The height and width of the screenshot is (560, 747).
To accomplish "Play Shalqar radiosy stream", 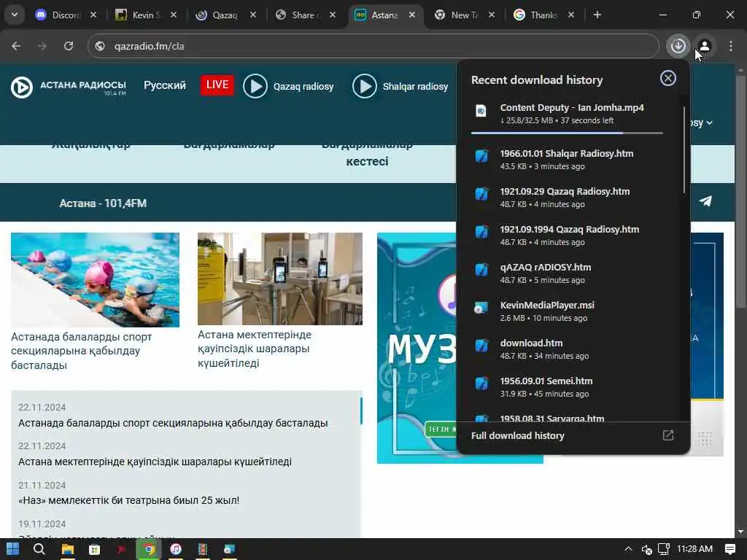I will click(x=365, y=86).
